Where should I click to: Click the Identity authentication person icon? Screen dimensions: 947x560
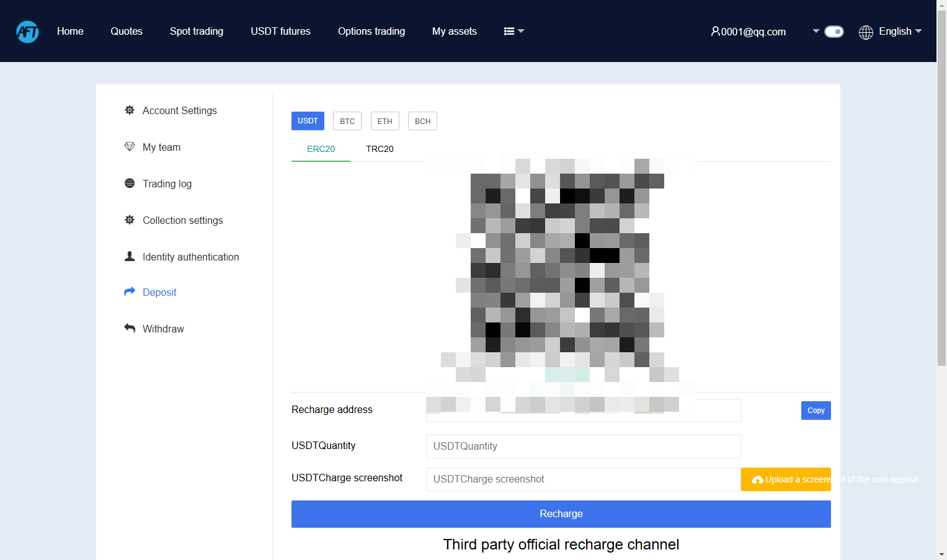click(x=130, y=256)
